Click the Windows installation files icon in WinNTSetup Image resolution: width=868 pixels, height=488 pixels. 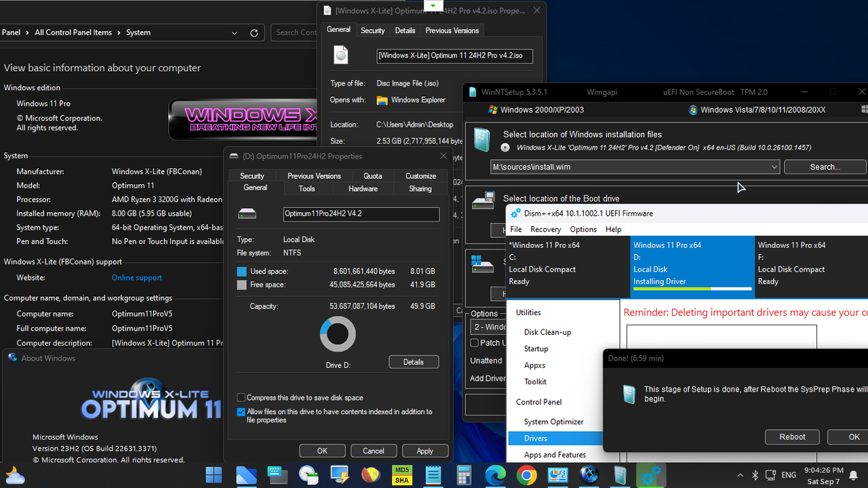click(x=481, y=140)
